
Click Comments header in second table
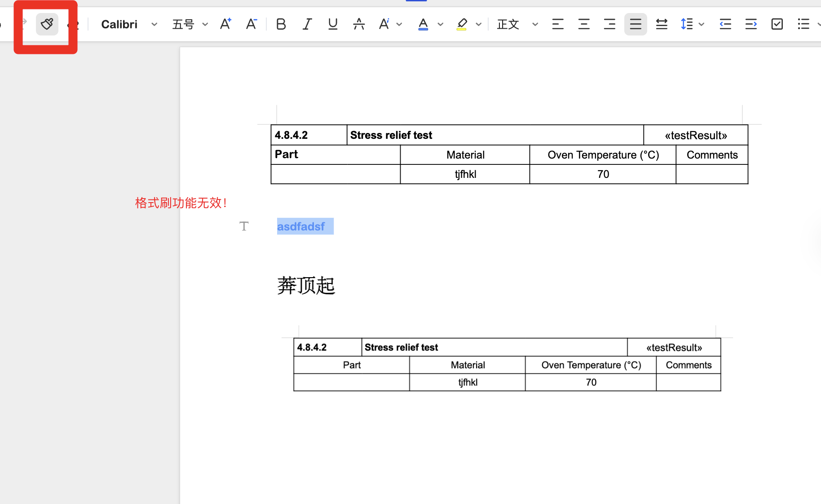click(x=689, y=365)
